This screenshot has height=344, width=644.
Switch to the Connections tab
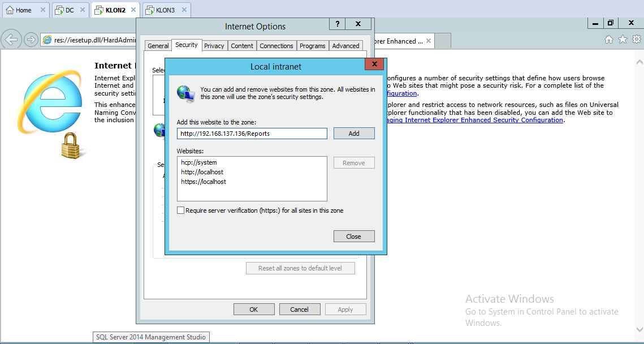pyautogui.click(x=276, y=46)
